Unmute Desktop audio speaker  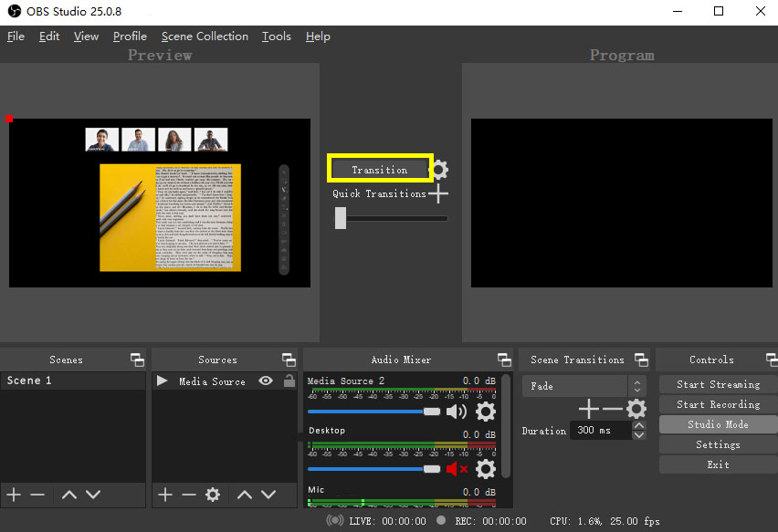(x=457, y=469)
